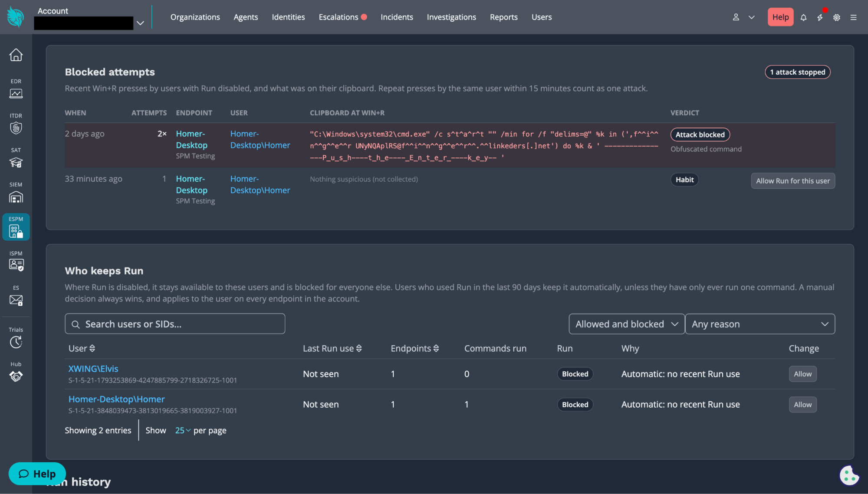Sort by Endpoints column

pos(414,348)
